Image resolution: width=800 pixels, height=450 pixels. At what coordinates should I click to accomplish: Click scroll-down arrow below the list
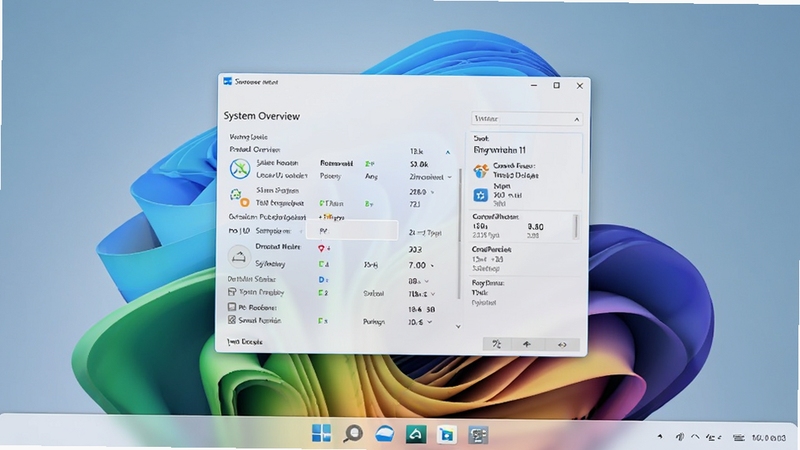[458, 327]
